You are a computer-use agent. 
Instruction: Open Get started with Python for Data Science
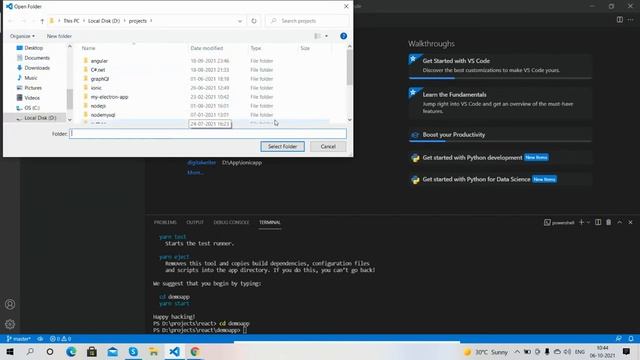[x=500, y=179]
